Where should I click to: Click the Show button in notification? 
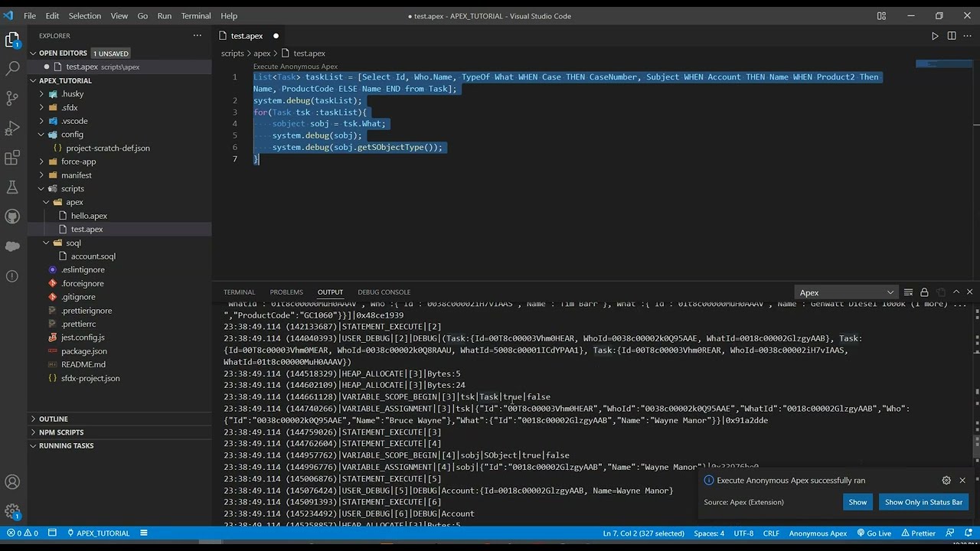pos(857,502)
